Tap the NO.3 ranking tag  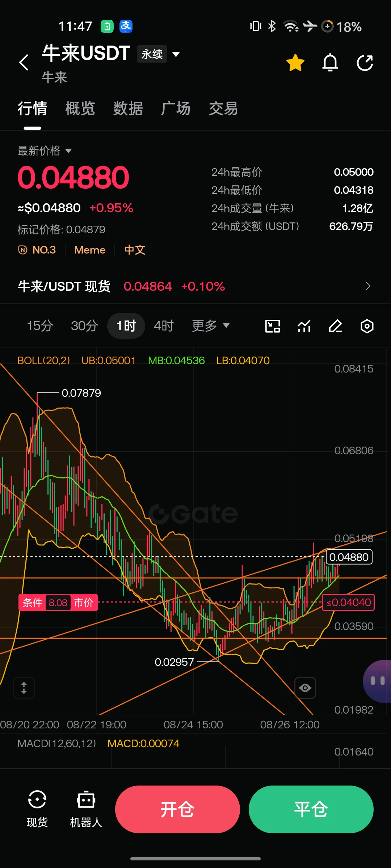(37, 250)
